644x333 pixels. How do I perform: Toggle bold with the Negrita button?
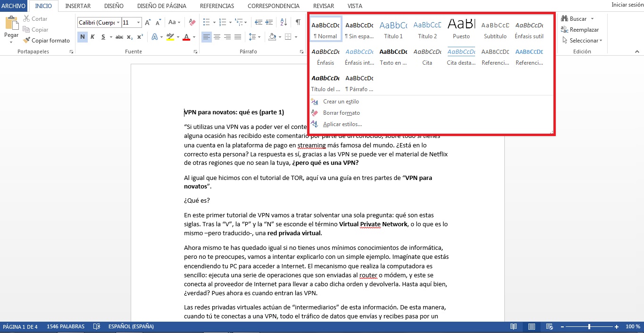pyautogui.click(x=82, y=37)
